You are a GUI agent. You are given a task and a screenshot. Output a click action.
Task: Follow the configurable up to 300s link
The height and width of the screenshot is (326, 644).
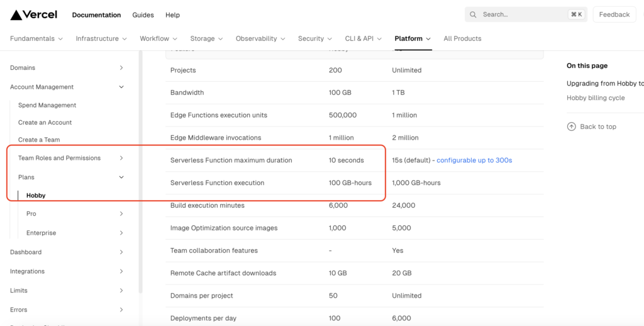pos(474,160)
